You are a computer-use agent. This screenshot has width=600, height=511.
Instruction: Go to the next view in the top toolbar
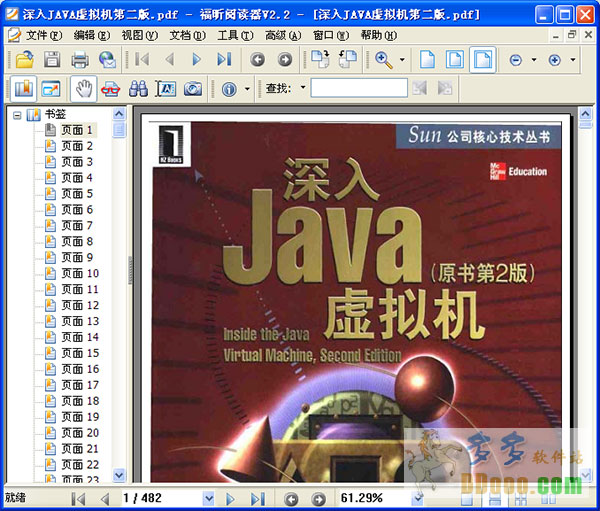pos(285,60)
